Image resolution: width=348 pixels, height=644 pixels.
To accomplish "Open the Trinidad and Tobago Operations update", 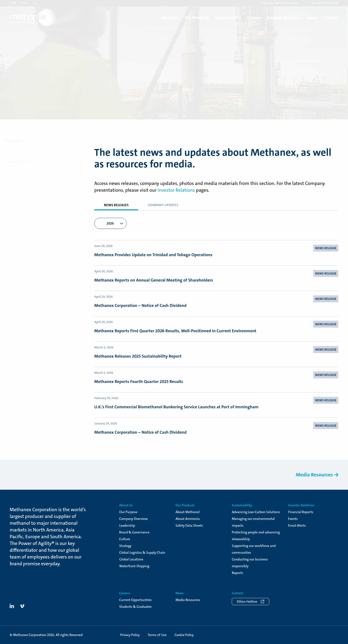I will point(153,255).
